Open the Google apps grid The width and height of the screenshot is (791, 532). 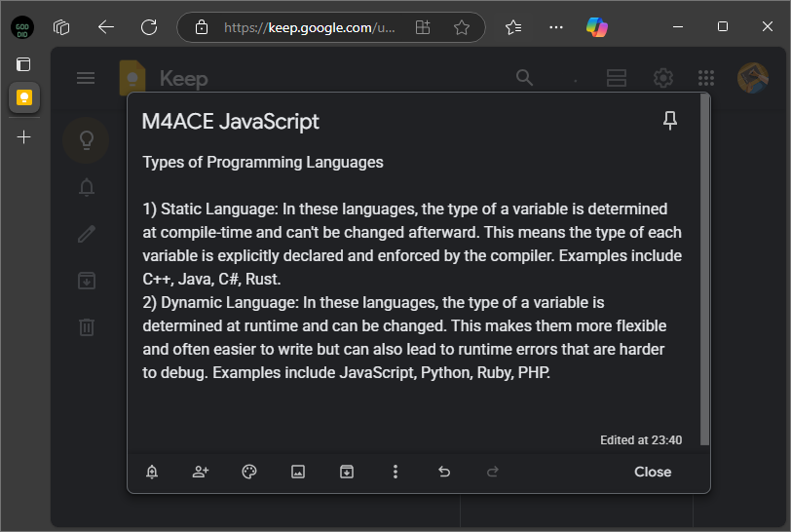point(706,78)
